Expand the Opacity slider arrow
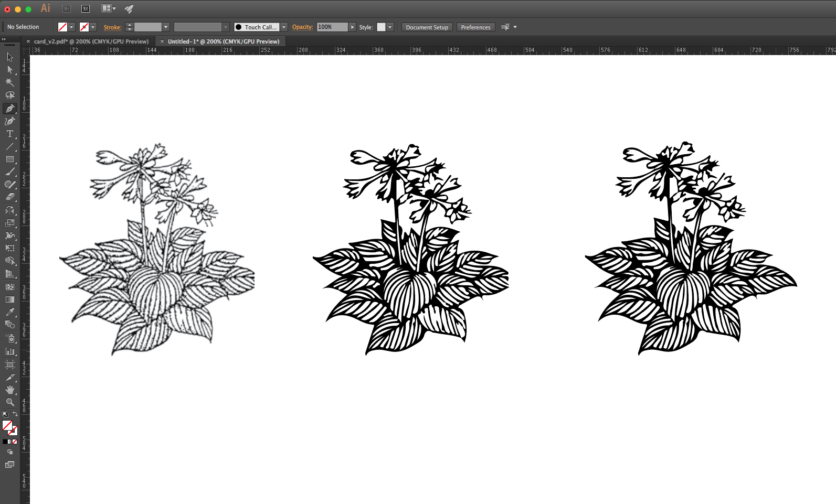 352,27
